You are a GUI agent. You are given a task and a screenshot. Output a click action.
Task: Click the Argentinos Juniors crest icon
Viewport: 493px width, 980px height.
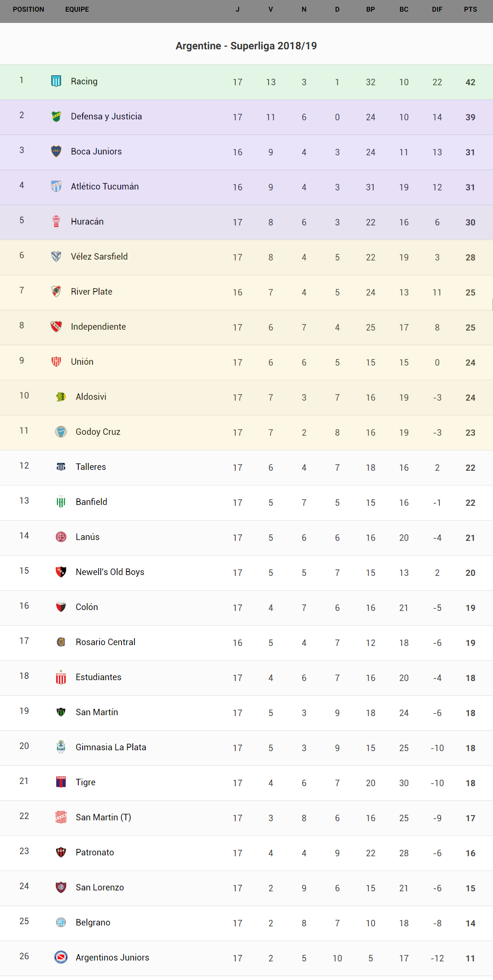[x=61, y=957]
